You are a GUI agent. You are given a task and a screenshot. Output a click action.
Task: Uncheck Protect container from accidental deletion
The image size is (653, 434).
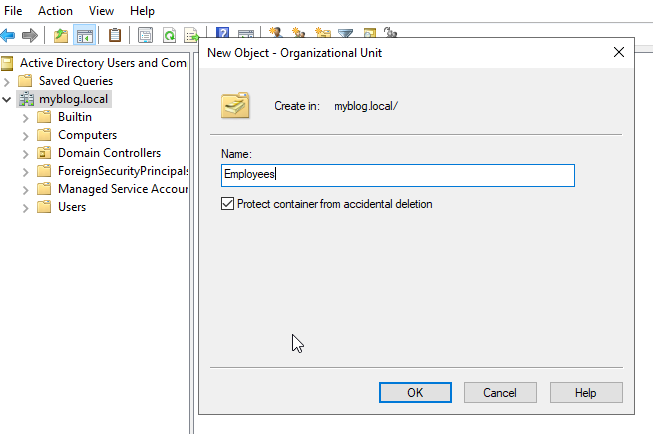[228, 204]
